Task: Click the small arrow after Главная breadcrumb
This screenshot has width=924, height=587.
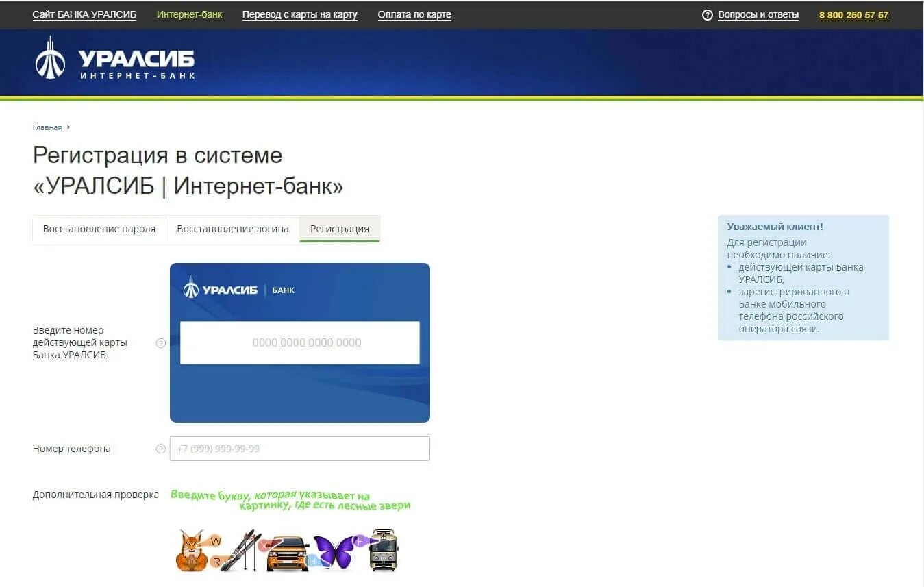Action: click(x=68, y=127)
